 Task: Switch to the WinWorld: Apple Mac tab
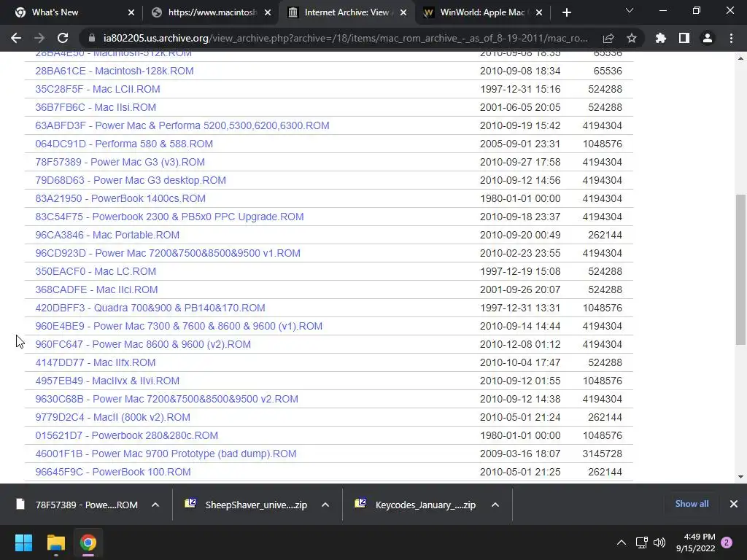tap(482, 12)
